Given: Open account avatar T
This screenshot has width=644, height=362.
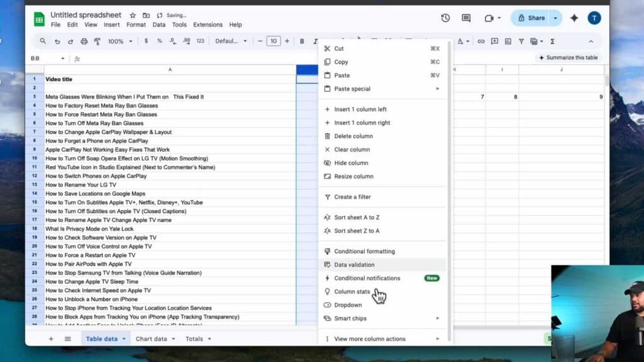Looking at the screenshot, I should click(594, 18).
